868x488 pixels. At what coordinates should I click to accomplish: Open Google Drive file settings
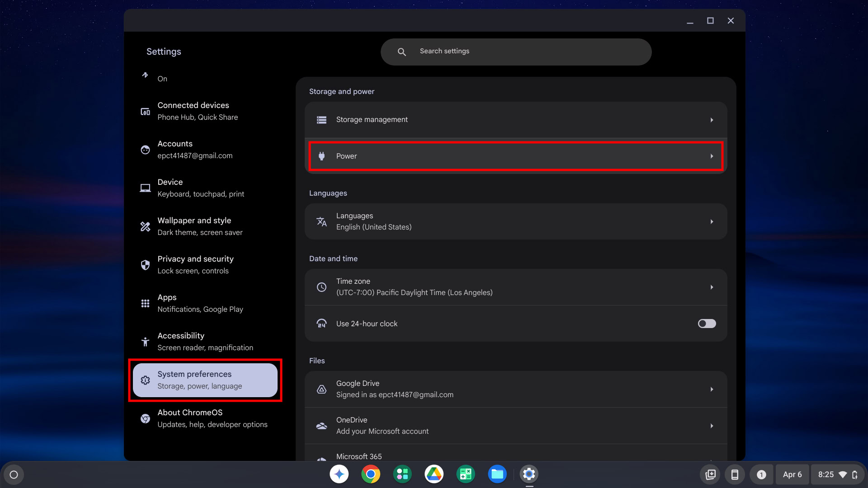515,389
